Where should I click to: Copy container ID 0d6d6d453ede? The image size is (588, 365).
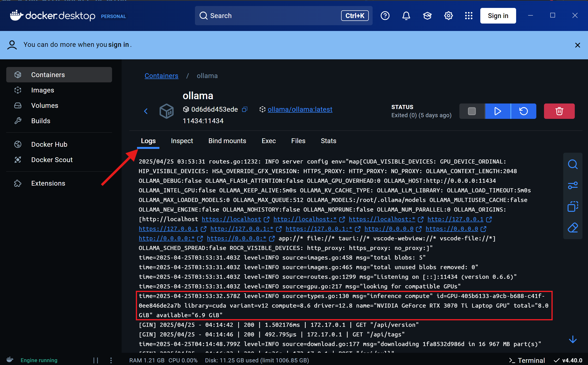pyautogui.click(x=244, y=109)
